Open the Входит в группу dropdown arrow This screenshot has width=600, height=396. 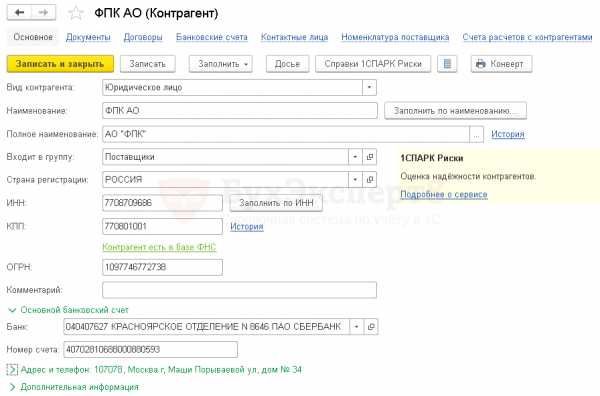pyautogui.click(x=355, y=157)
